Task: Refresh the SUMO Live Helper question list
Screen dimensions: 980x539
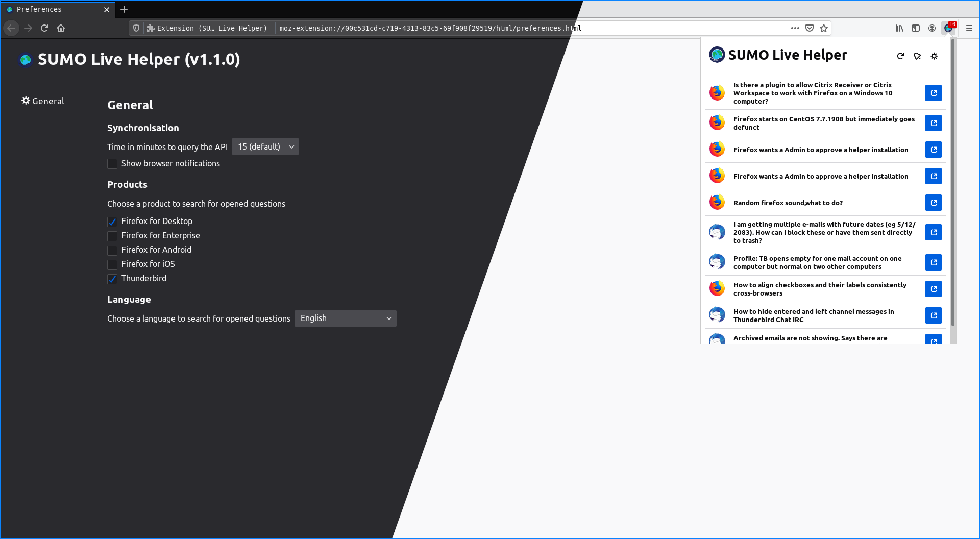Action: coord(900,56)
